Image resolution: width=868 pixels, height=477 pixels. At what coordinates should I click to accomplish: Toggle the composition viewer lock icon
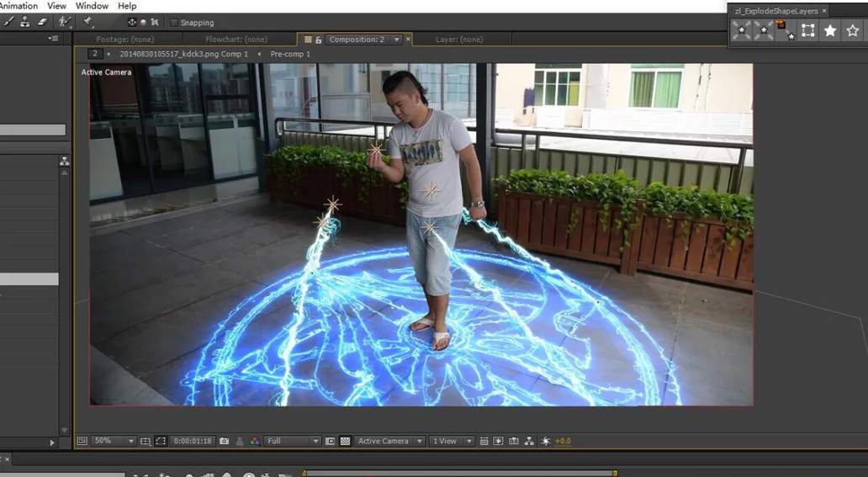point(318,40)
